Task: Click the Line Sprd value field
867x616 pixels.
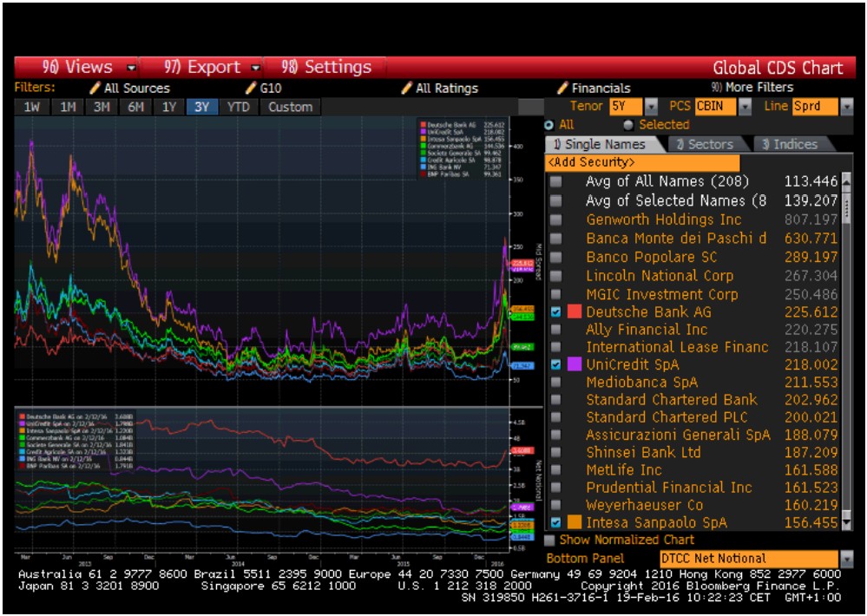Action: point(815,106)
